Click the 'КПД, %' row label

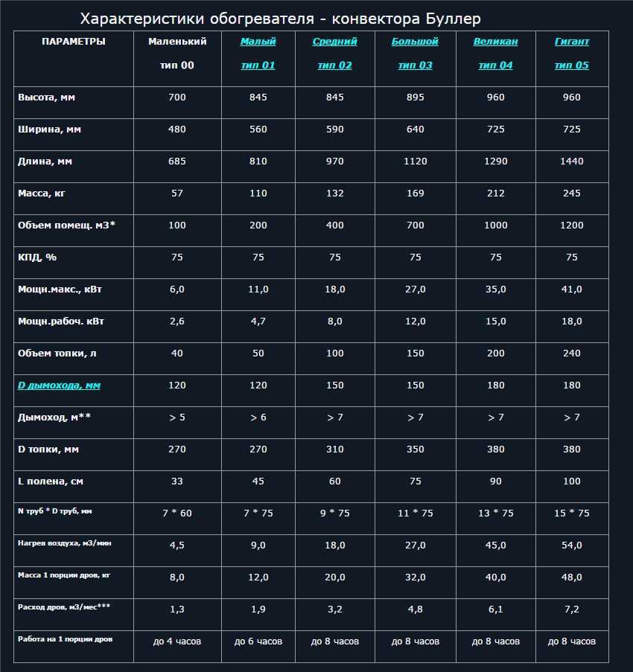[x=37, y=257]
